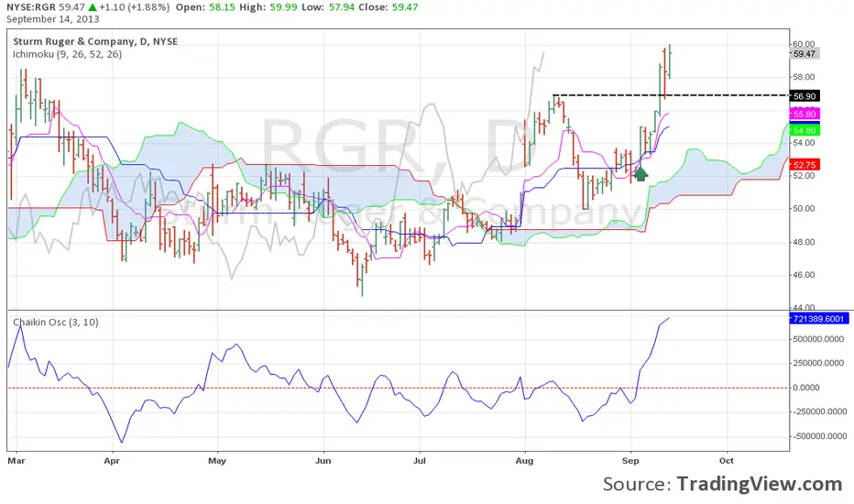Click the Sep label on time axis
The height and width of the screenshot is (504, 854).
click(x=630, y=460)
